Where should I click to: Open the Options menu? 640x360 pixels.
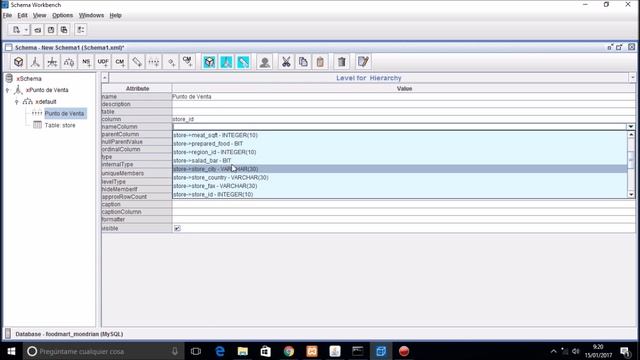(x=62, y=16)
